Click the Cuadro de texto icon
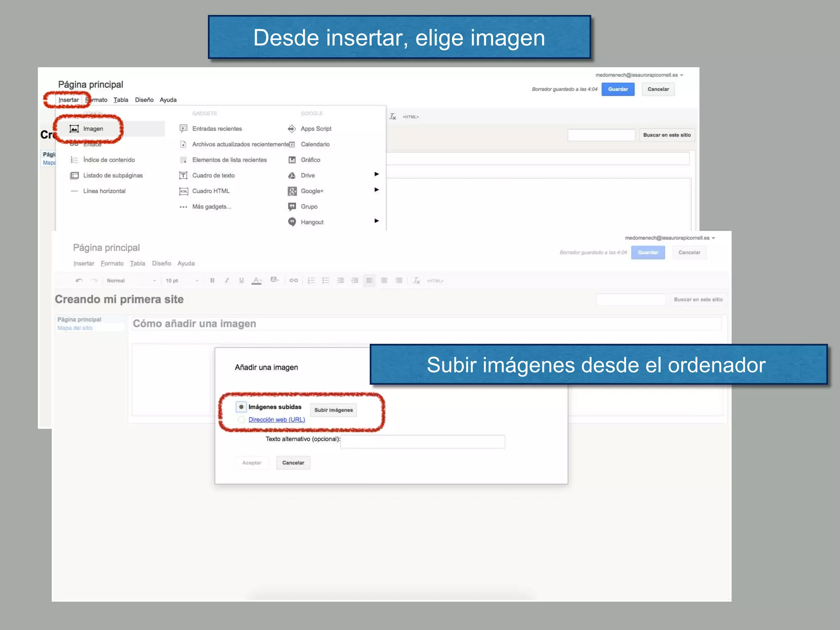Viewport: 840px width, 630px height. click(183, 176)
